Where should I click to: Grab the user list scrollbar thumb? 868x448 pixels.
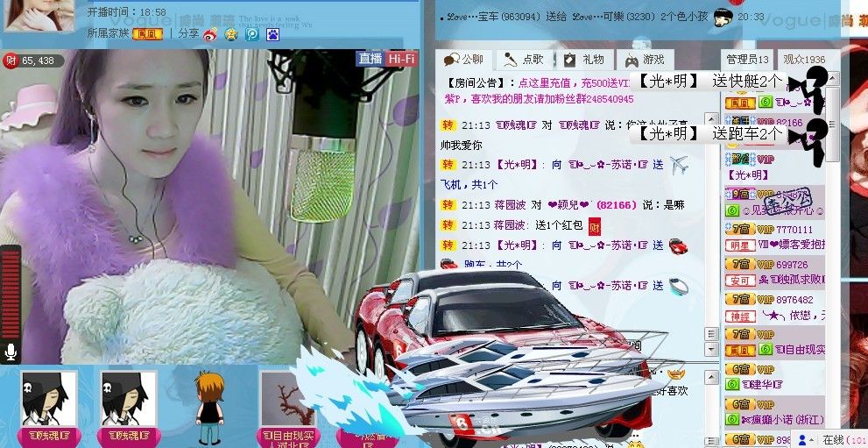tap(832, 125)
